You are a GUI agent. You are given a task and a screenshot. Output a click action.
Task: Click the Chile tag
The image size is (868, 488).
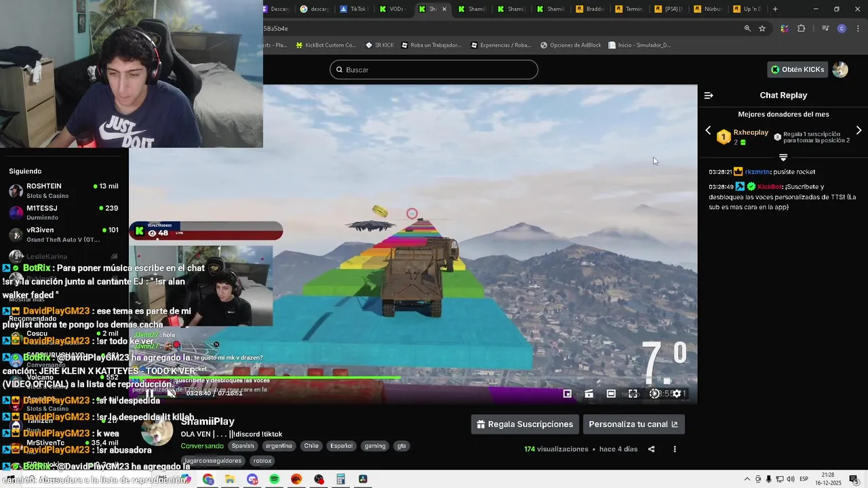click(311, 446)
